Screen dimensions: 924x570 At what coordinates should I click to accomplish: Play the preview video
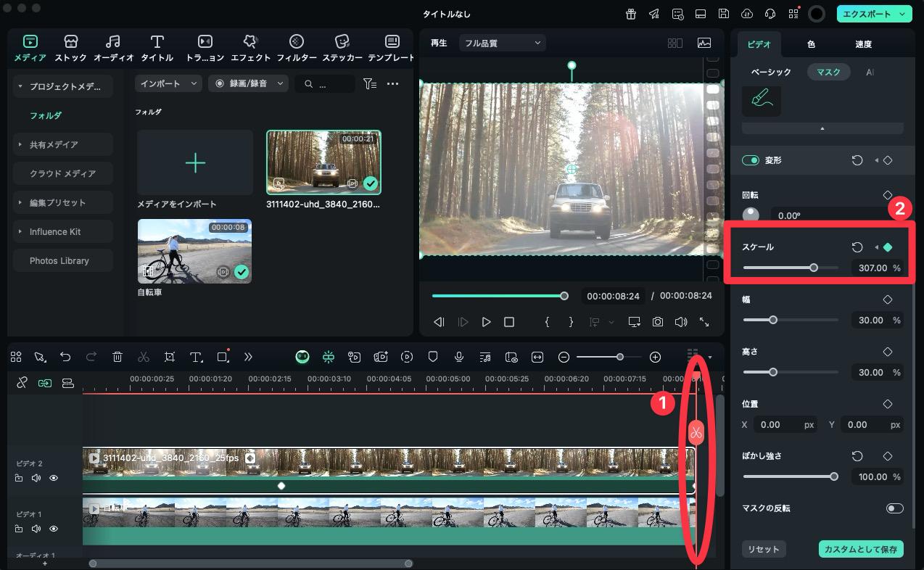[x=486, y=322]
